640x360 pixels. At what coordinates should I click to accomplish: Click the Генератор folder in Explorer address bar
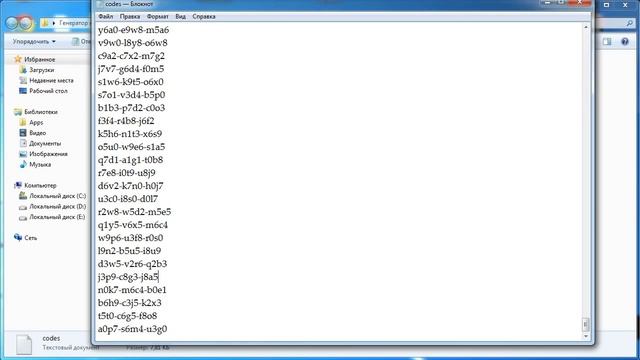pos(73,23)
